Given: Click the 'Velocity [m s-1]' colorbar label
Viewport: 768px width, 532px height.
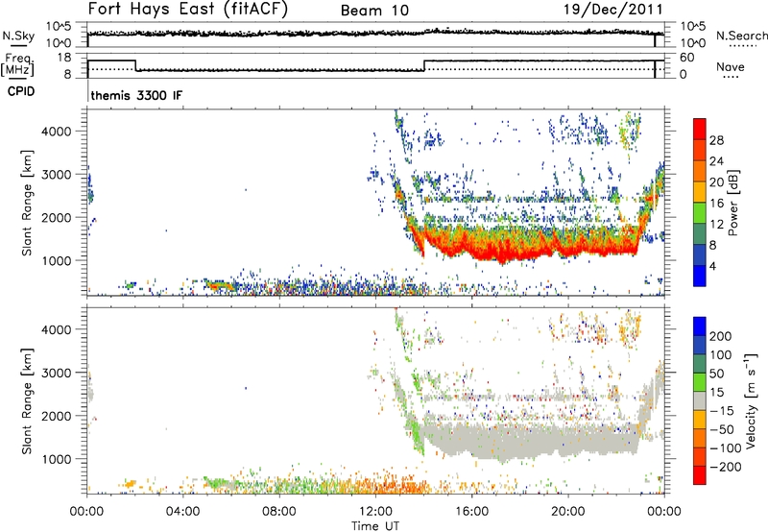Looking at the screenshot, I should [751, 400].
